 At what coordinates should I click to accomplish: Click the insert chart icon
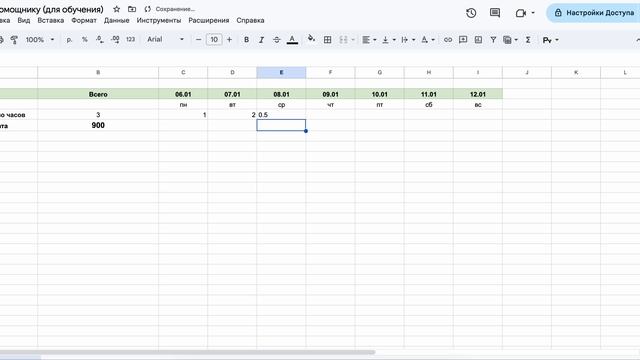pyautogui.click(x=478, y=40)
